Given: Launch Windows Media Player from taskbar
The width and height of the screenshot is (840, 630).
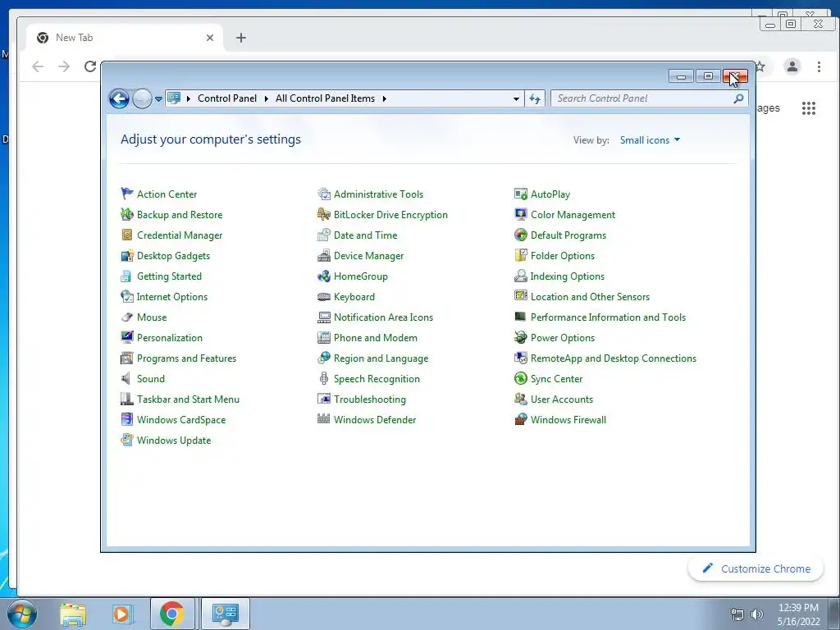Looking at the screenshot, I should click(121, 614).
